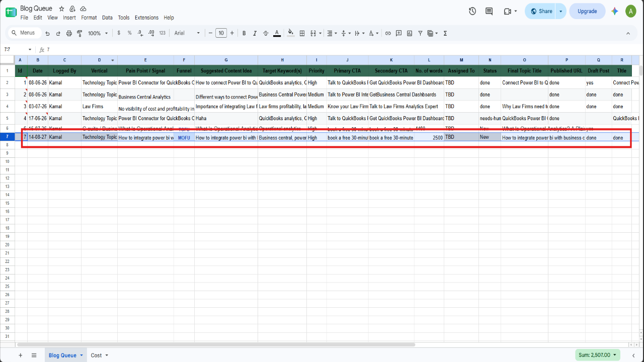Image resolution: width=644 pixels, height=362 pixels.
Task: Open the Insert menu
Action: 69,18
